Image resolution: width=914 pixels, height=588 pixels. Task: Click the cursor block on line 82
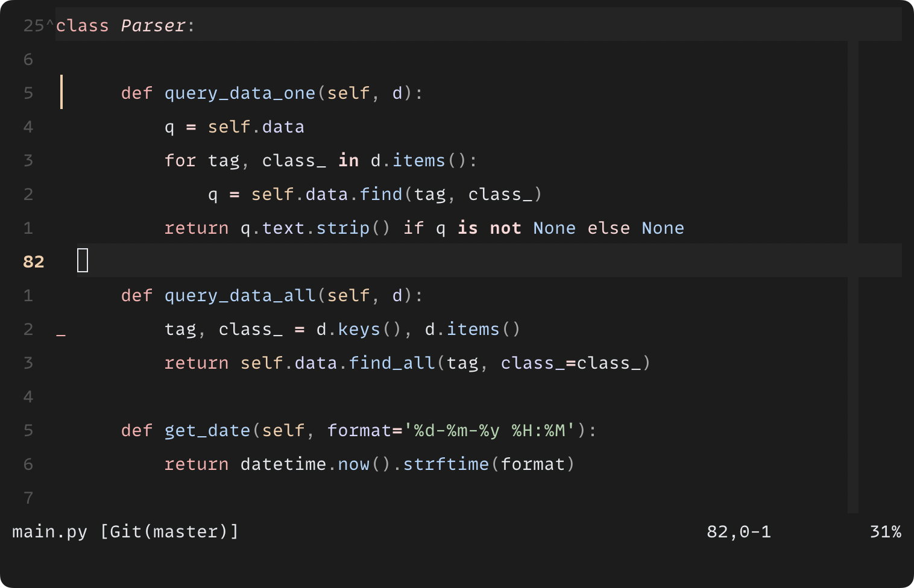pos(83,260)
